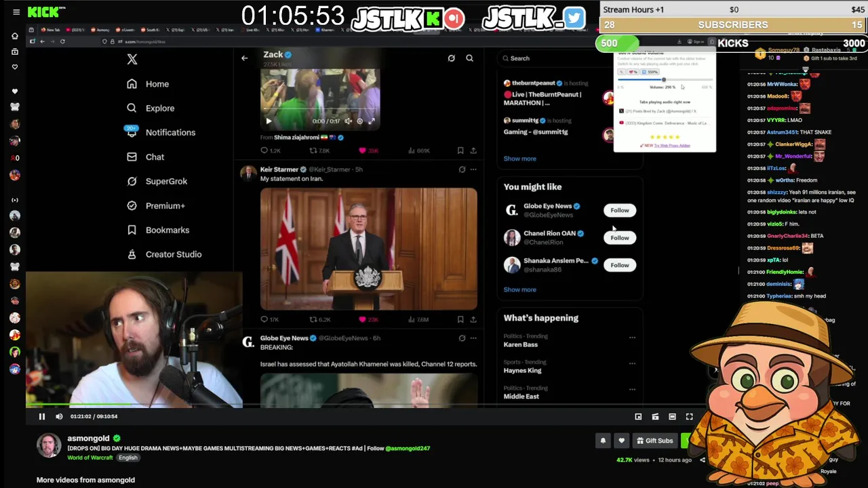
Task: Share the Shima ziajahromi video tweet
Action: pyautogui.click(x=473, y=150)
